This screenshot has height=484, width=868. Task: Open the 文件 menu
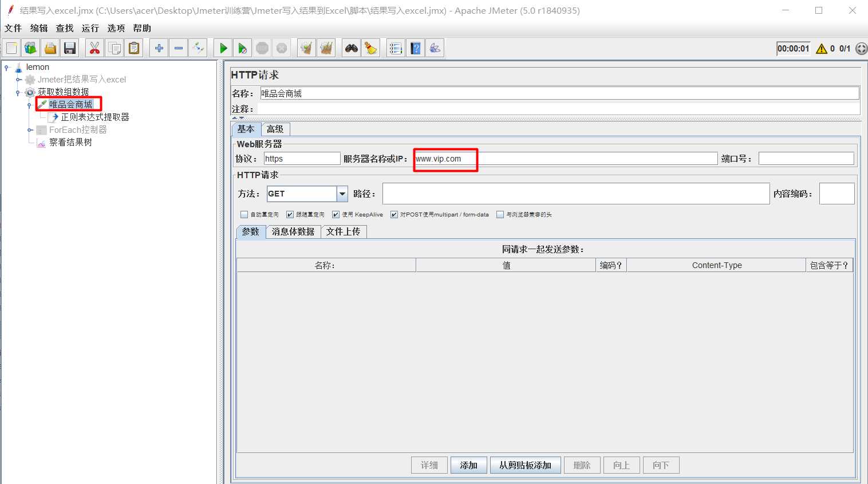13,28
